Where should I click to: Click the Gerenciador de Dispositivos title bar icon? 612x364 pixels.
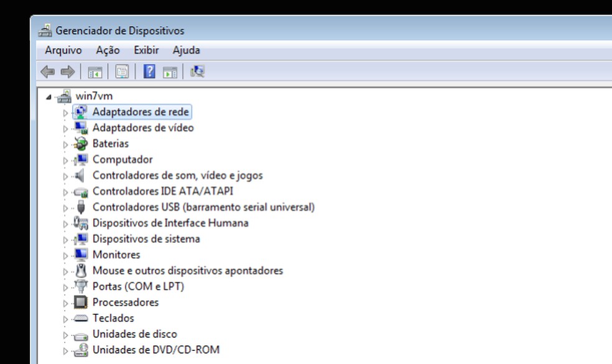point(45,30)
